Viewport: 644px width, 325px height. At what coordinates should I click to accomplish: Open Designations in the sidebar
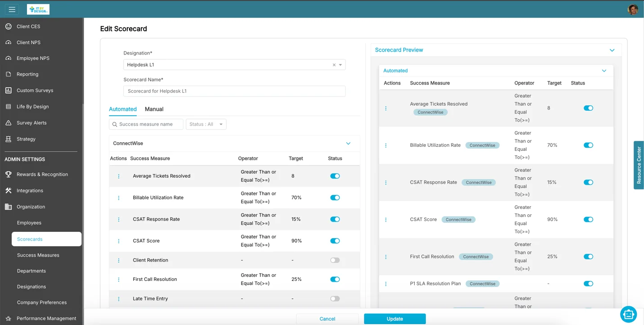31,287
